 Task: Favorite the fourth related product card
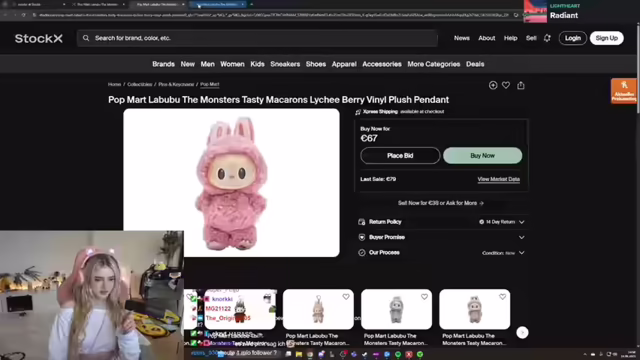[x=502, y=297]
